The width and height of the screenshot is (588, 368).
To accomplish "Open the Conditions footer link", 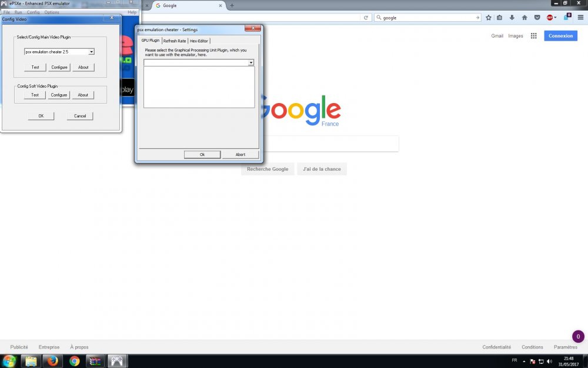I will tap(532, 347).
